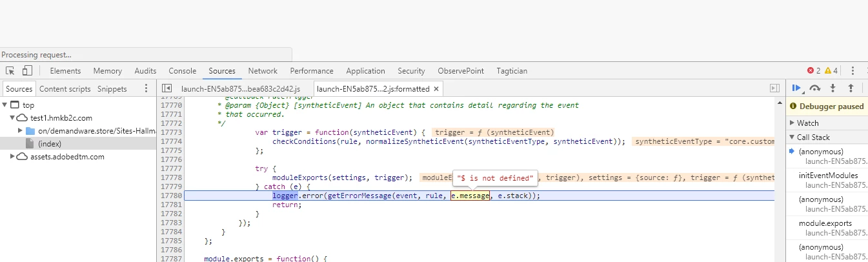868x262 pixels.
Task: Click the red error count indicator
Action: tap(814, 71)
